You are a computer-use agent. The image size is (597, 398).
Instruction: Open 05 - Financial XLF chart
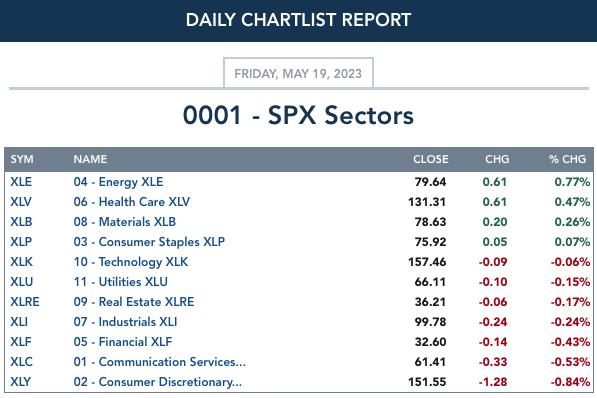(x=123, y=342)
